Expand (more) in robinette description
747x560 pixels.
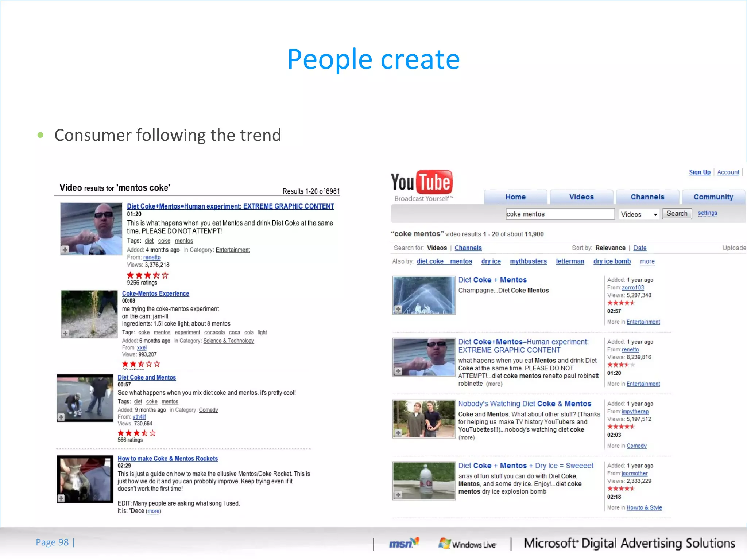click(x=494, y=384)
